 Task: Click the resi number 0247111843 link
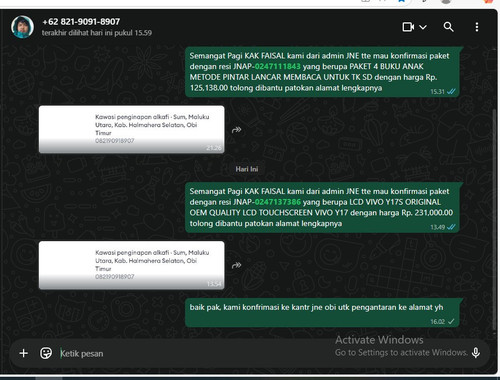click(x=277, y=66)
